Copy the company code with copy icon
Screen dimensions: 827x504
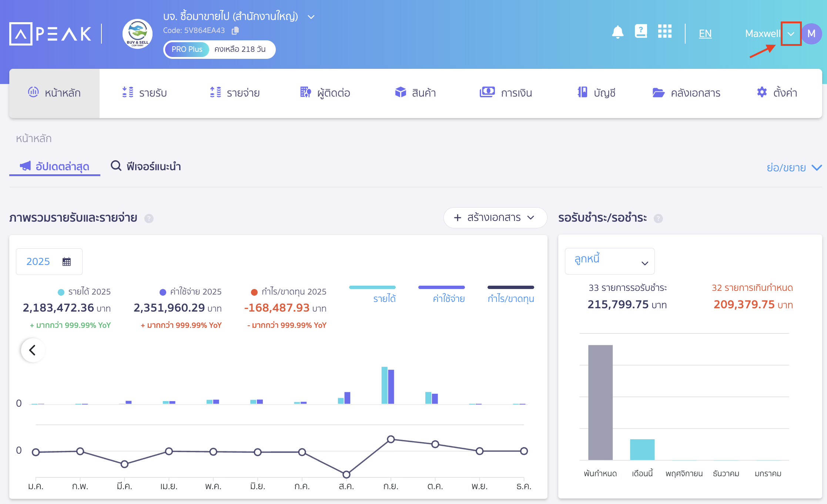[x=235, y=30]
